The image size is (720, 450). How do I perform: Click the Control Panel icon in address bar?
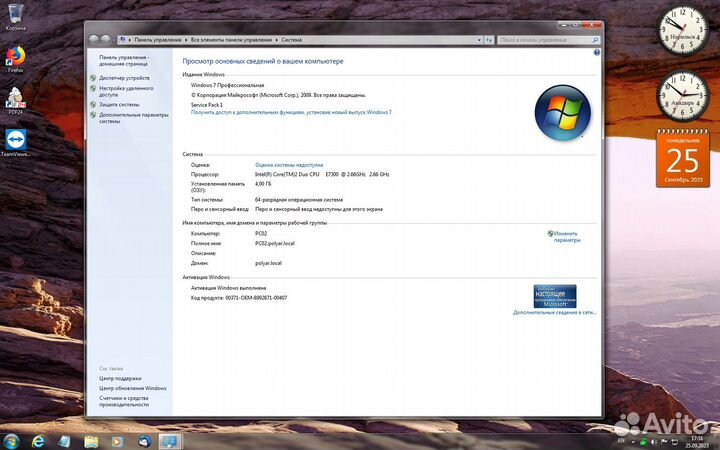pyautogui.click(x=123, y=40)
